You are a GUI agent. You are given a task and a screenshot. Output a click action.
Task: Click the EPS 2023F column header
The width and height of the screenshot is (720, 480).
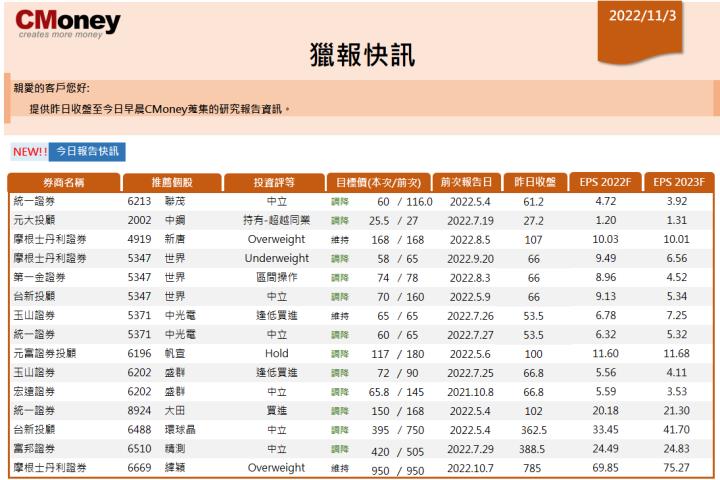point(679,182)
